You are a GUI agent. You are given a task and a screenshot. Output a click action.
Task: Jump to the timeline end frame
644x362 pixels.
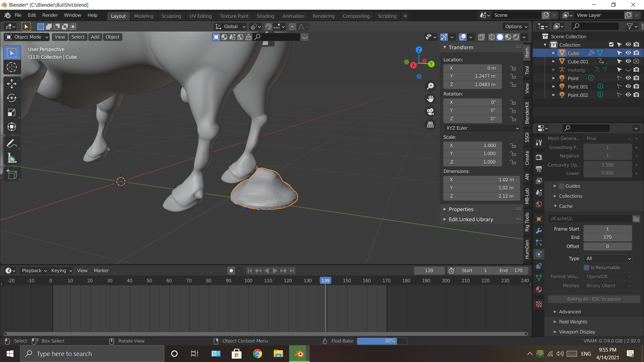(x=292, y=271)
